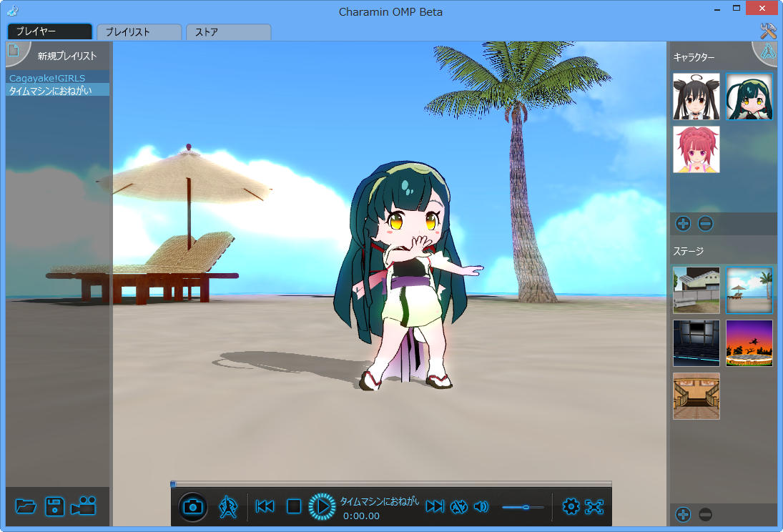Viewport: 783px width, 532px height.
Task: Click the playback progress bar
Action: (391, 483)
